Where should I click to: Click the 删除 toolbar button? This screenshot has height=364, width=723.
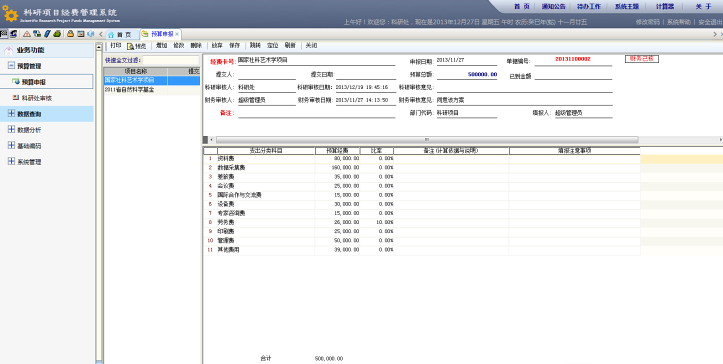[196, 46]
